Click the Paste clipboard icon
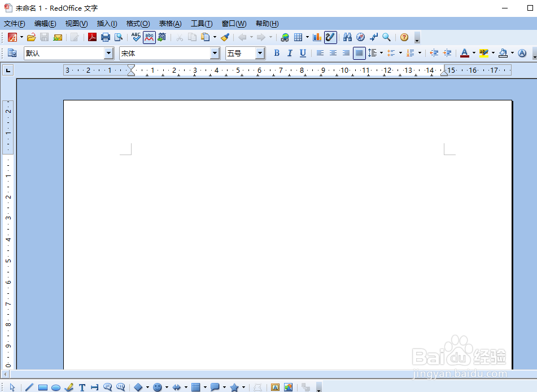537x392 pixels. click(x=206, y=37)
